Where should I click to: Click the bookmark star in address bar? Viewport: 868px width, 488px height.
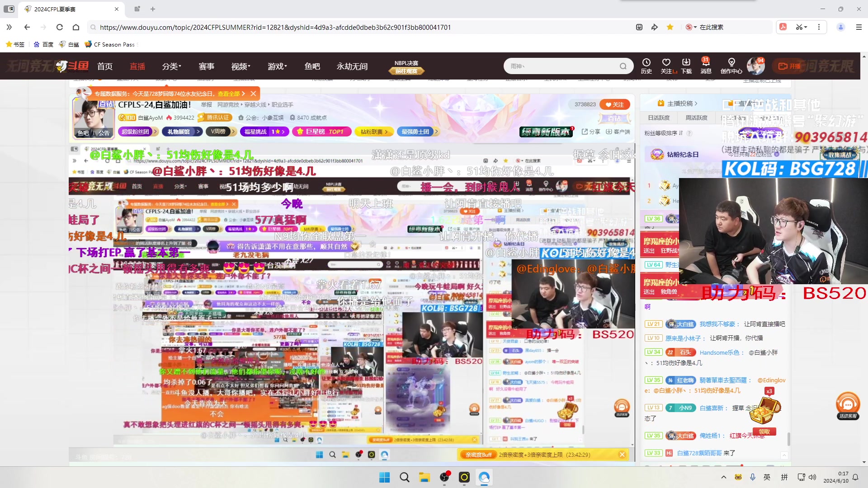point(670,27)
